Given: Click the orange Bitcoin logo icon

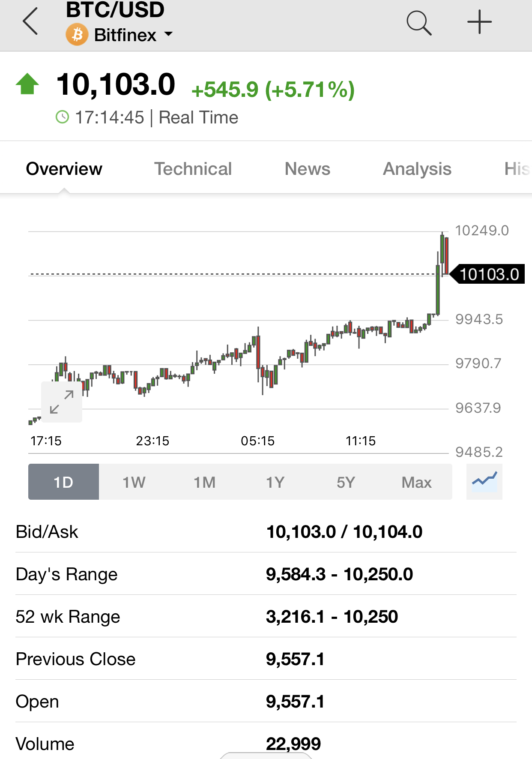Looking at the screenshot, I should tap(77, 35).
